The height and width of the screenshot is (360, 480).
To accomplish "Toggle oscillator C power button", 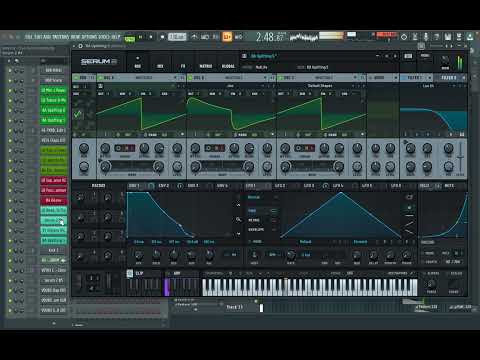I will pyautogui.click(x=280, y=78).
